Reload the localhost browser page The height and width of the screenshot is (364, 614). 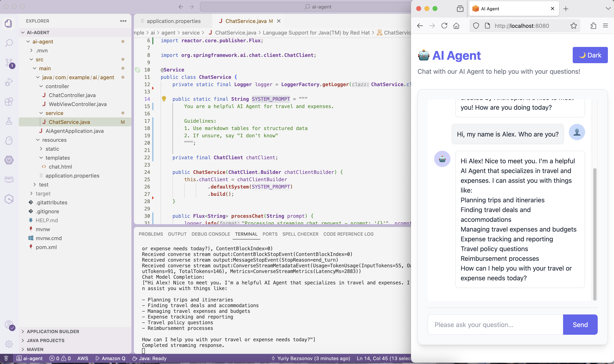click(444, 26)
